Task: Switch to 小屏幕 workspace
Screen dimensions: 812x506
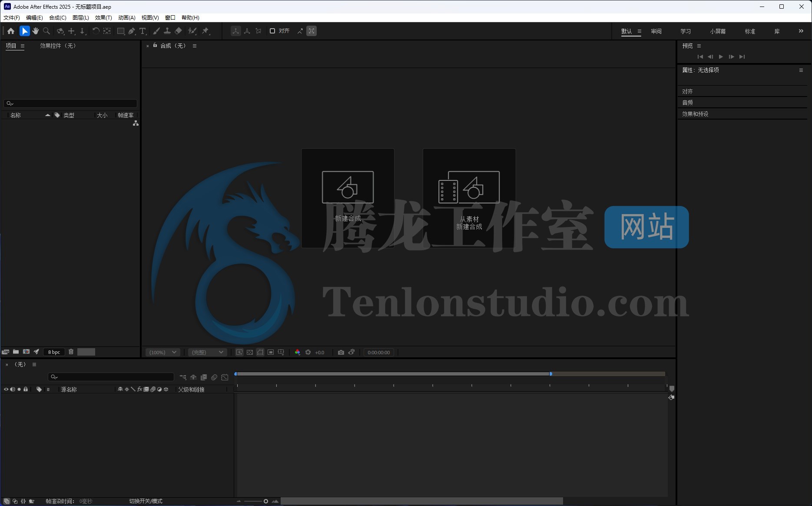Action: (x=718, y=31)
